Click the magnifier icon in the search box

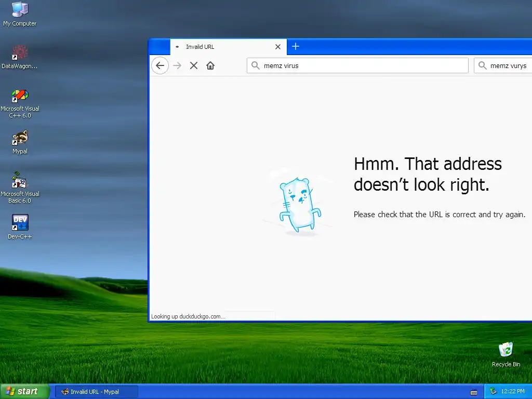483,65
